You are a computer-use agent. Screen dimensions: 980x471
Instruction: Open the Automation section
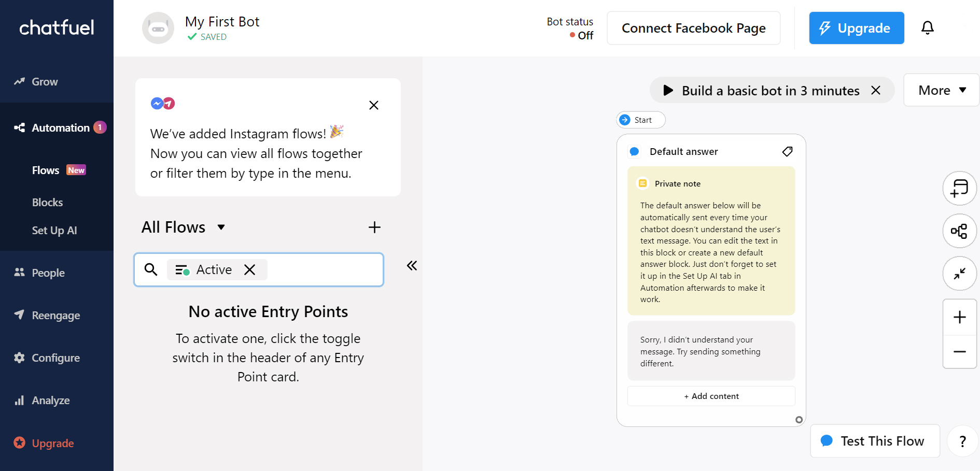click(x=61, y=127)
